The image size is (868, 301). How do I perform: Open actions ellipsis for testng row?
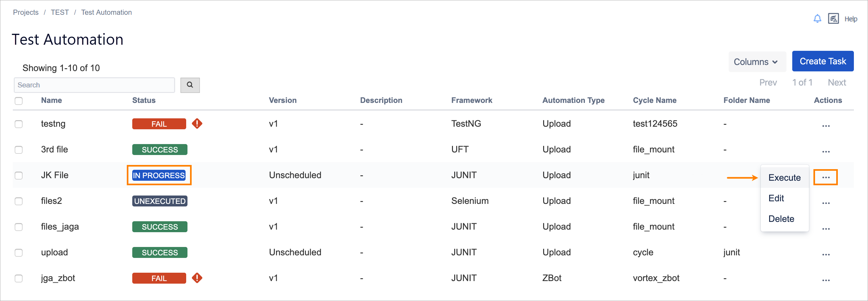[826, 125]
